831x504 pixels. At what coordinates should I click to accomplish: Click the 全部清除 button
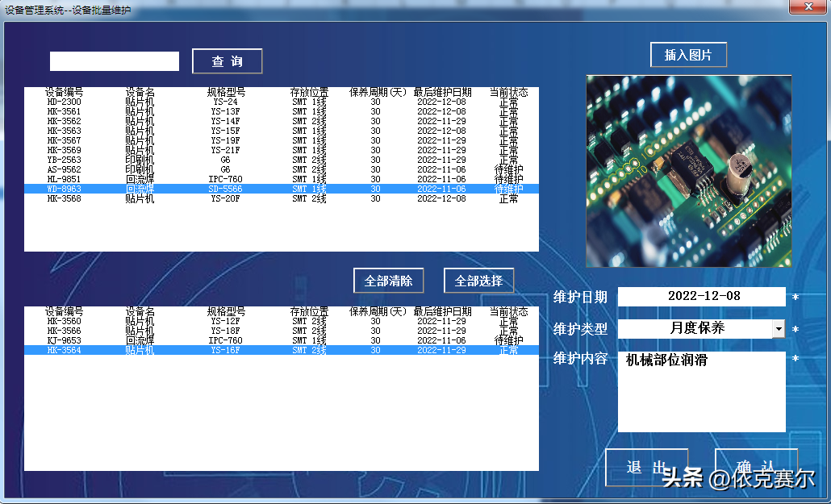coord(388,281)
